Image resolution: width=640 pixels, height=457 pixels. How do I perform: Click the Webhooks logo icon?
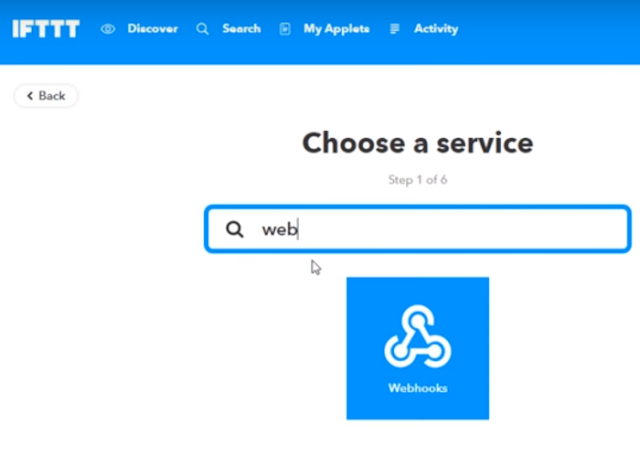point(418,337)
